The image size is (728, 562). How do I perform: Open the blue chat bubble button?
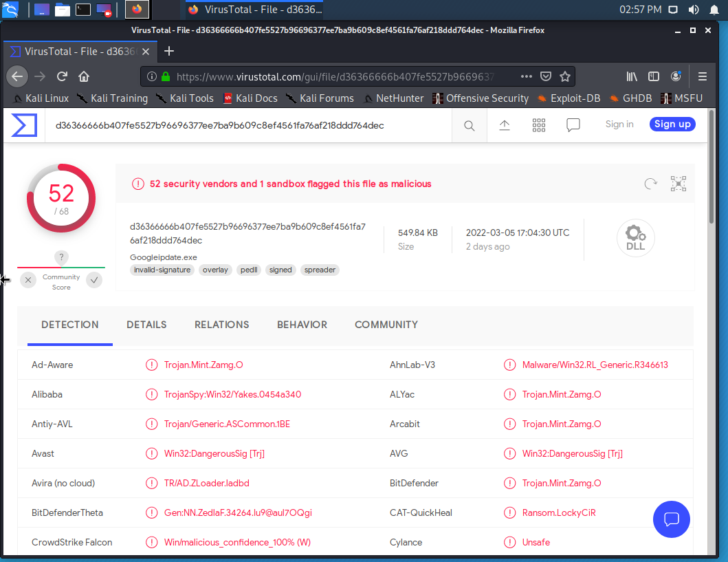tap(672, 519)
